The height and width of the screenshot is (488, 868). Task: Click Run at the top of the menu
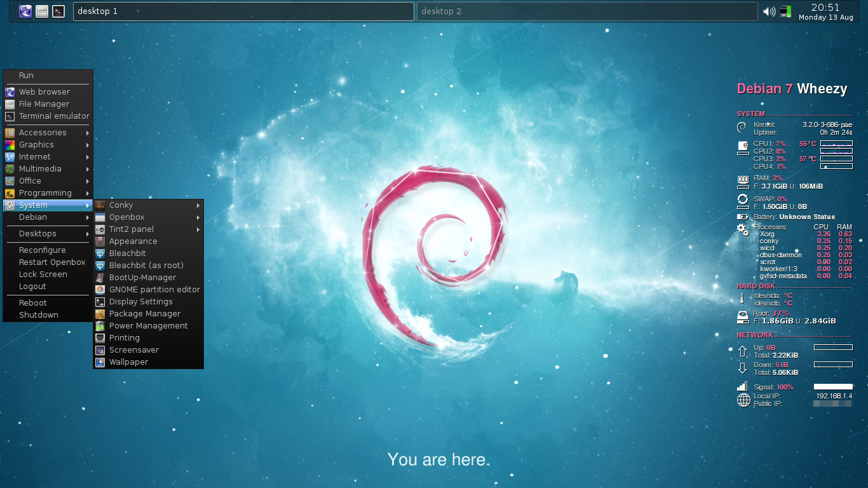click(x=26, y=75)
